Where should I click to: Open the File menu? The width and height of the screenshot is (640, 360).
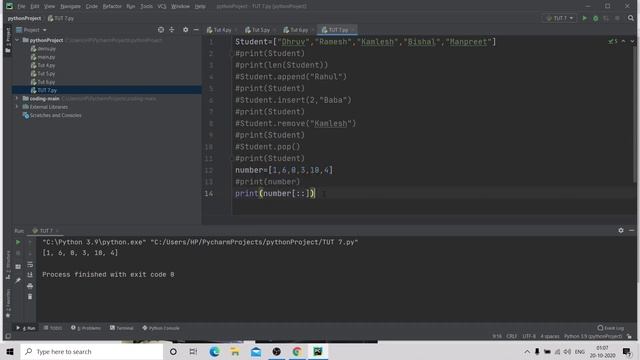[x=21, y=6]
